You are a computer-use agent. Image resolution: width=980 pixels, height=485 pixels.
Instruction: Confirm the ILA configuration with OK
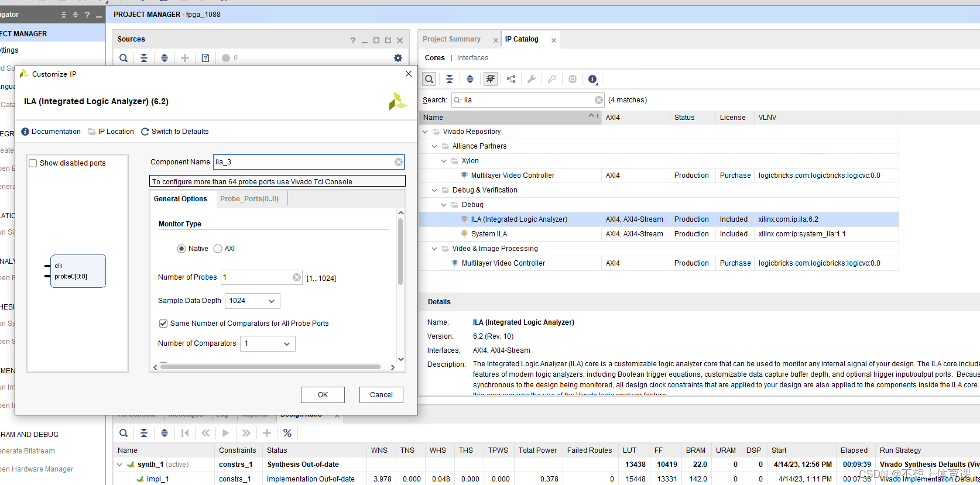pos(323,395)
